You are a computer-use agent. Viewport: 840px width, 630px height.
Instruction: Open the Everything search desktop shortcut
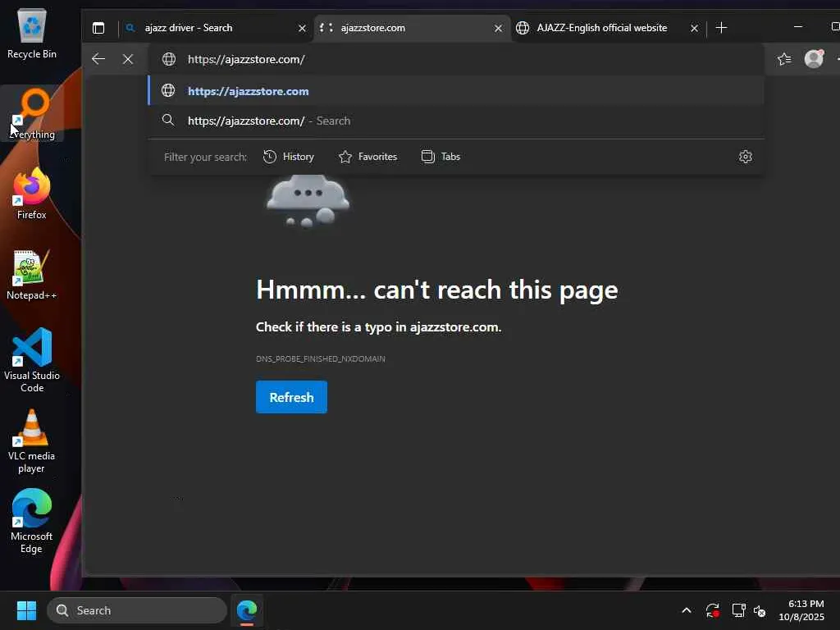32,113
